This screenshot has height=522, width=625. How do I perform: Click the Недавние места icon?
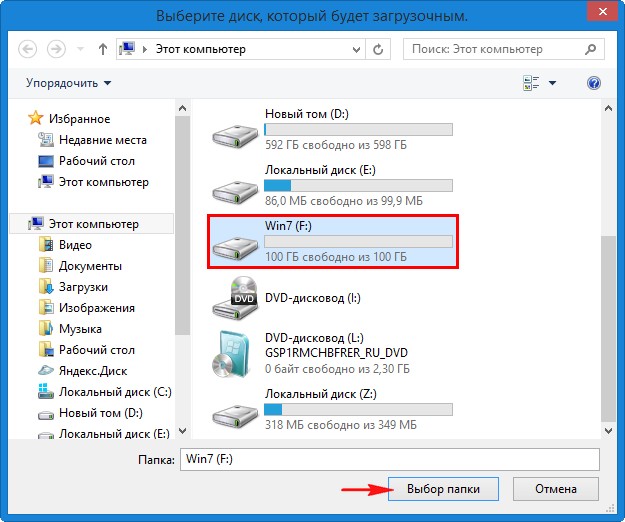tap(46, 140)
